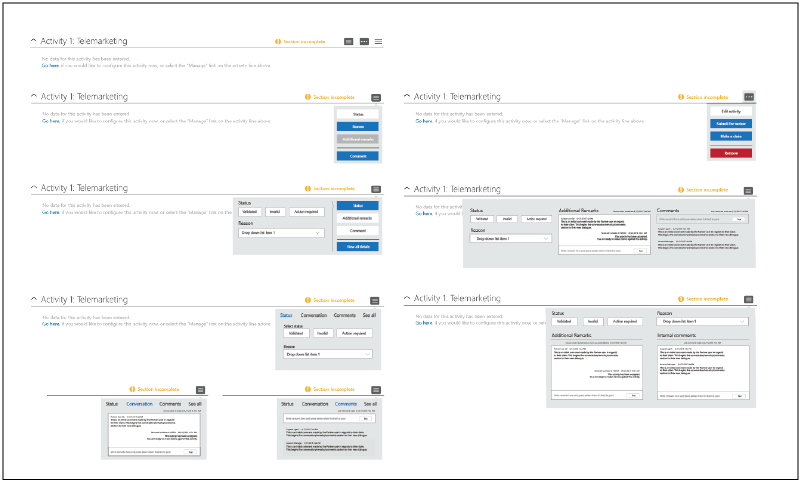800x482 pixels.
Task: Open the Reason dropdown under Select status
Action: pos(326,354)
